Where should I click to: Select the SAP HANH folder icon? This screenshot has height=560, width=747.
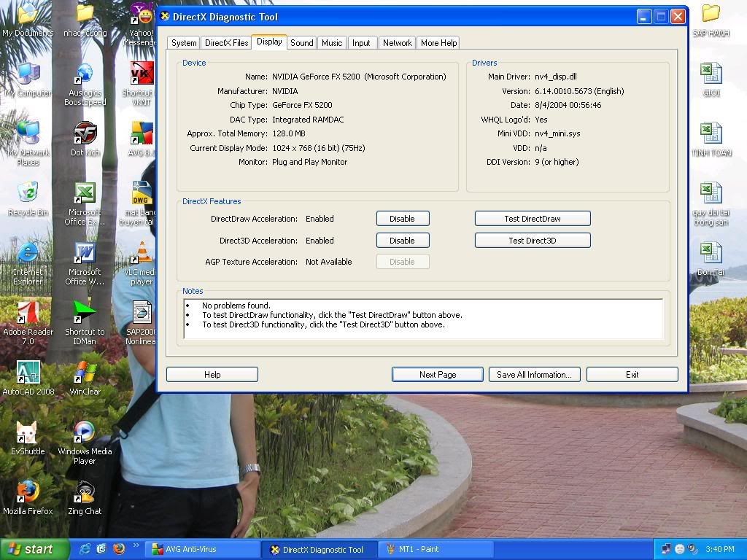(711, 20)
